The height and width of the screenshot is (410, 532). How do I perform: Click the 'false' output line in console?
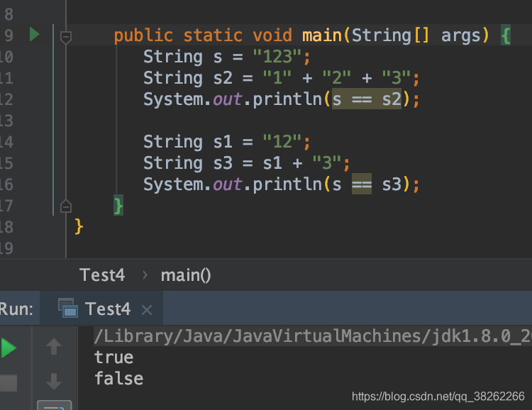coord(118,379)
